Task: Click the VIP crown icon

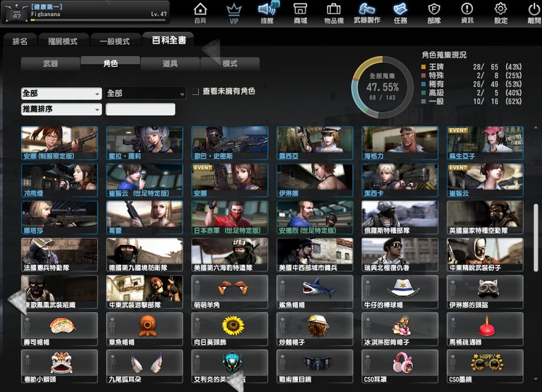Action: click(x=234, y=13)
